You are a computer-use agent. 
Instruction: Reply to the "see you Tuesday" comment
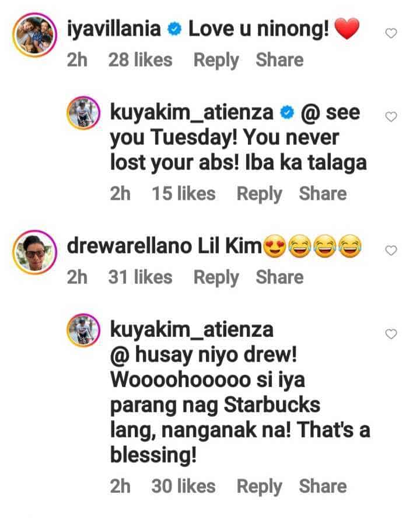pyautogui.click(x=260, y=194)
